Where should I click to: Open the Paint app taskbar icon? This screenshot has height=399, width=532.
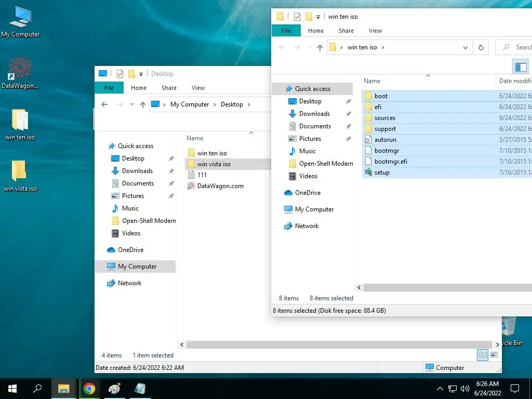click(x=114, y=389)
